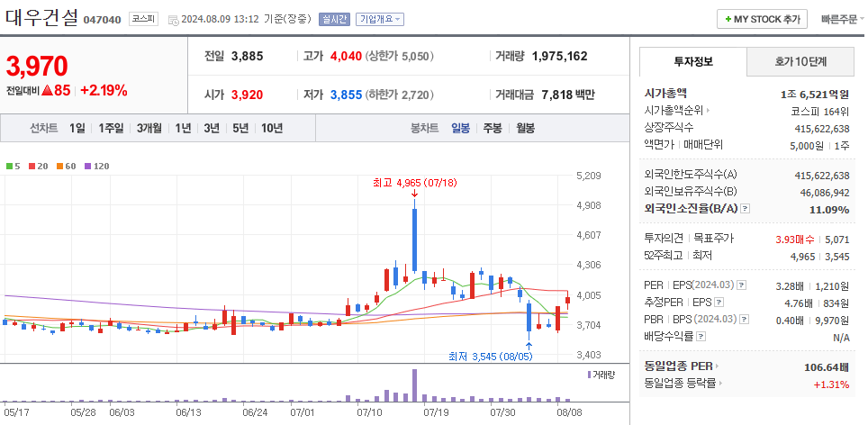Click the 52주최고 label
This screenshot has height=425, width=868.
(664, 256)
